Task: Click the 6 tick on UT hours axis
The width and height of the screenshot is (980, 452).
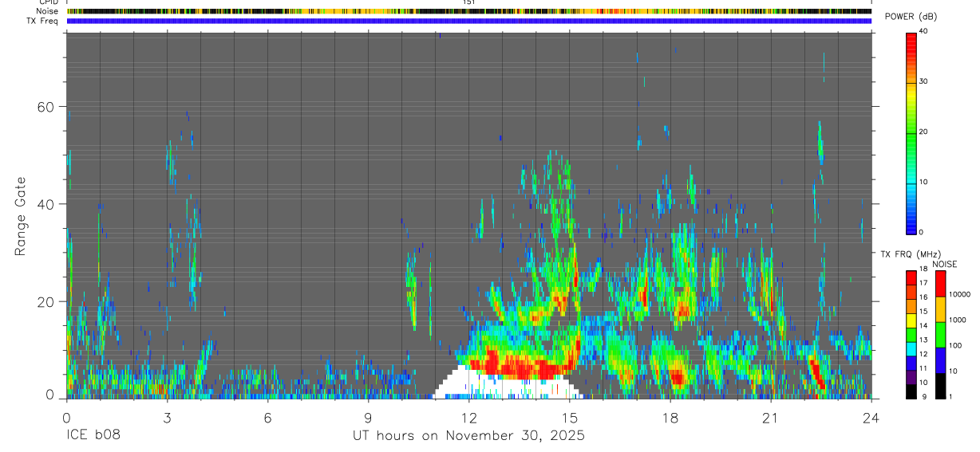Action: (x=267, y=417)
